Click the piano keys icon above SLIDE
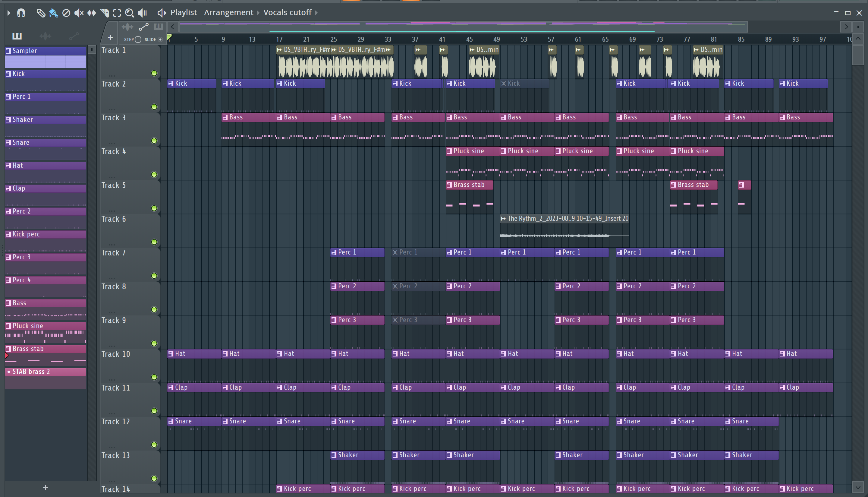The width and height of the screenshot is (868, 497). click(x=159, y=27)
